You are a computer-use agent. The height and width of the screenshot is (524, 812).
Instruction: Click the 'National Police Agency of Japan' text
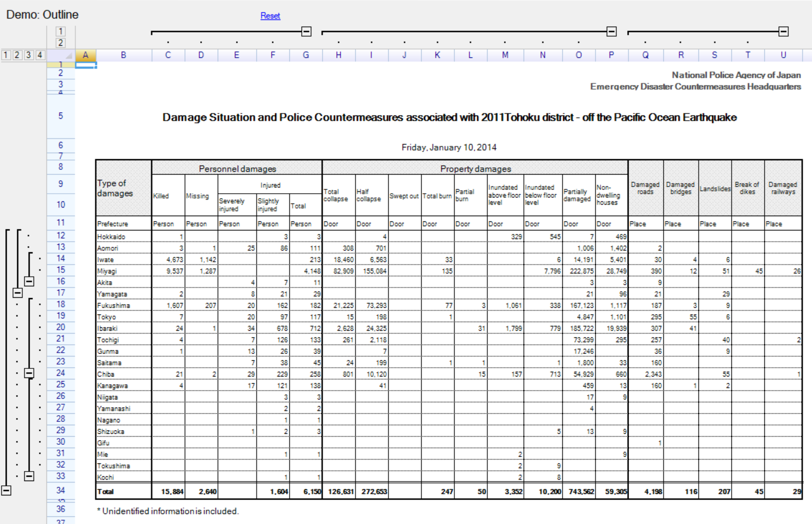pos(736,75)
